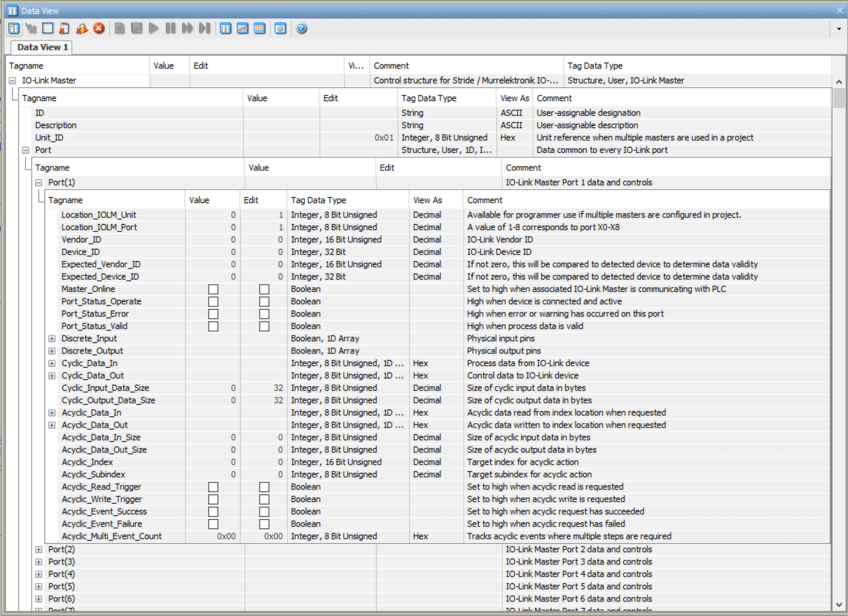Viewport: 848px width, 616px height.
Task: Click the scroll down arrow of vertical scrollbar
Action: [839, 605]
